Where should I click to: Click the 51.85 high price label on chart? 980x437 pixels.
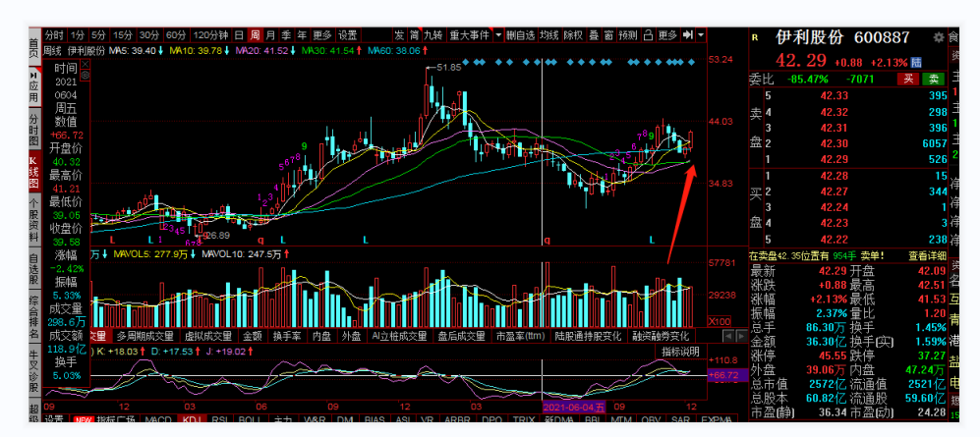(449, 68)
